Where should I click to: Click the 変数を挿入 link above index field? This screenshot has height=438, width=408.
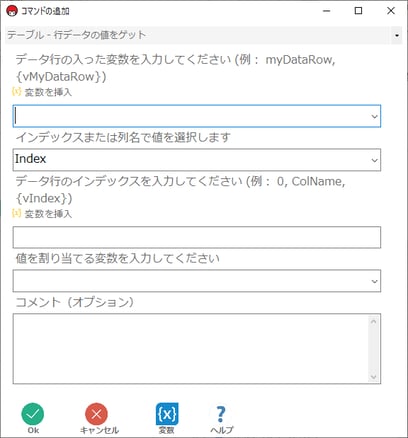click(48, 214)
